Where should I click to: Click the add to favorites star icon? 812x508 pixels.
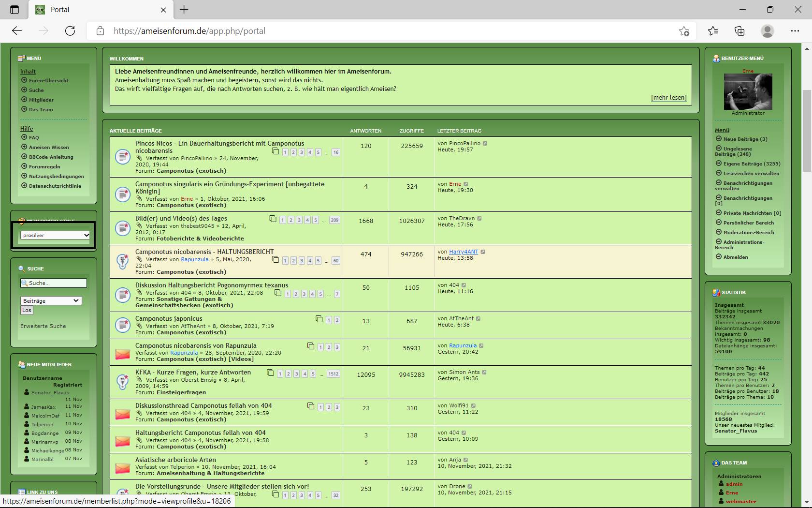coord(683,31)
